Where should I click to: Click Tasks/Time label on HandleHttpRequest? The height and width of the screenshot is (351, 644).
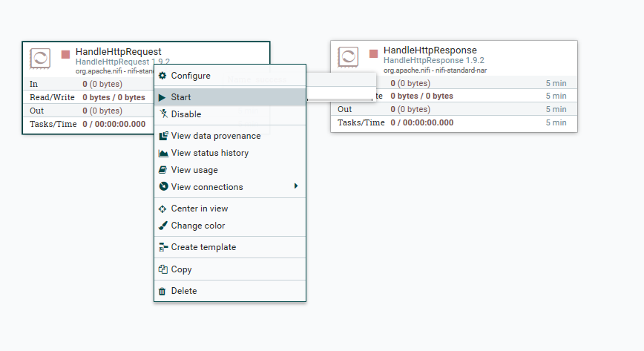(53, 124)
